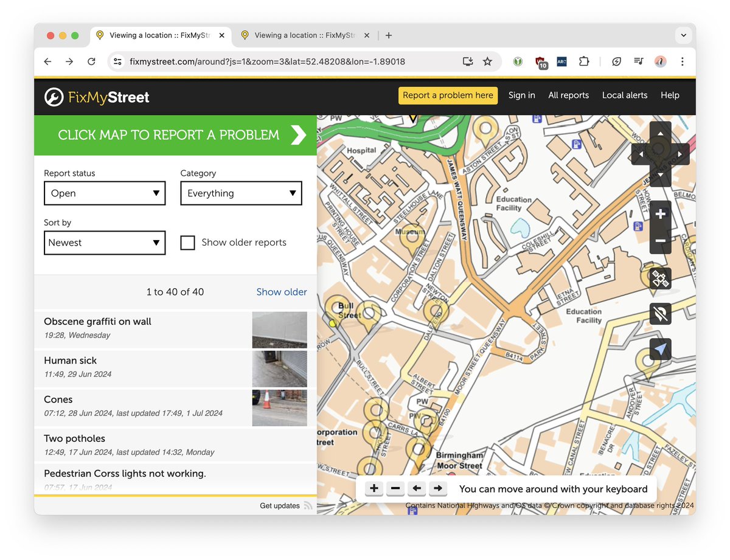
Task: Click the keyboard hint right arrow button
Action: pos(438,488)
